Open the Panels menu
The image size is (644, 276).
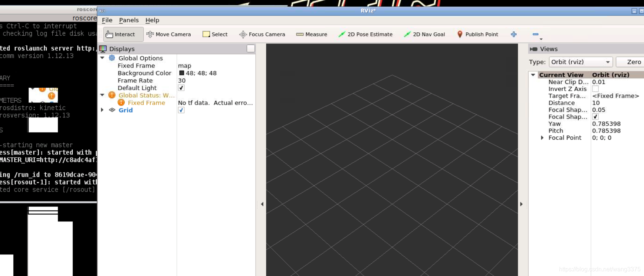129,20
